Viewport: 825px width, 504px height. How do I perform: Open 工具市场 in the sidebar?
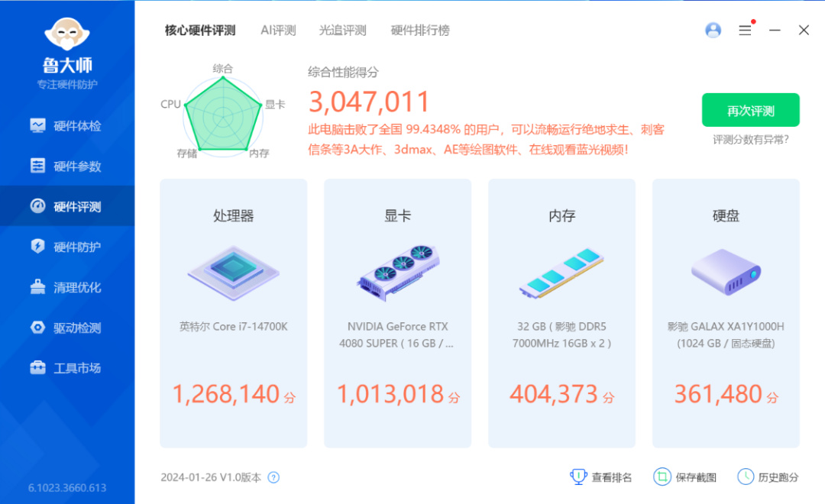pyautogui.click(x=66, y=368)
